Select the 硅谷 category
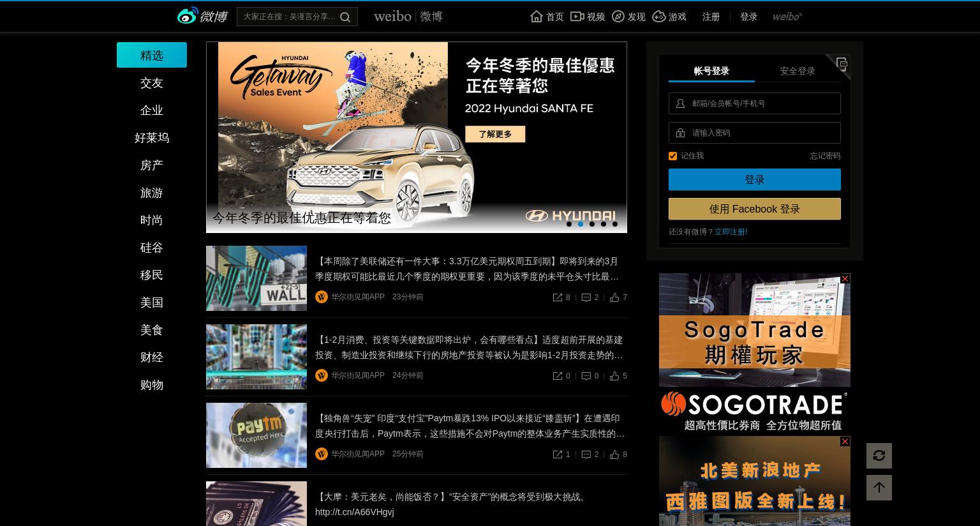Screen dimensions: 980x526 [x=152, y=248]
